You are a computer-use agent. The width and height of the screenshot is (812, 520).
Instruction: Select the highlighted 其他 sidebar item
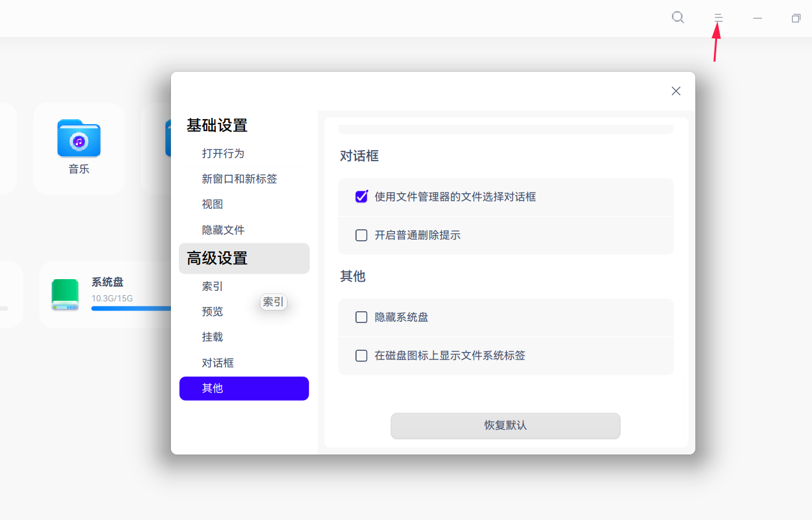tap(244, 388)
